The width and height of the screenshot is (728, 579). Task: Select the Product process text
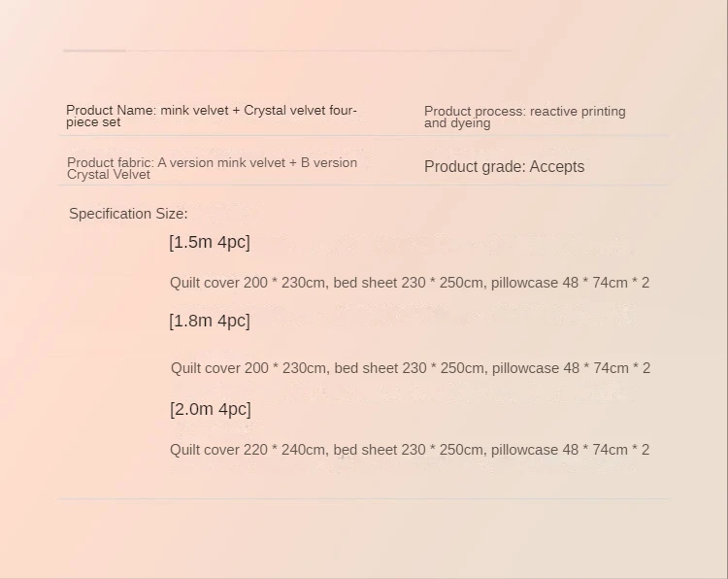524,117
